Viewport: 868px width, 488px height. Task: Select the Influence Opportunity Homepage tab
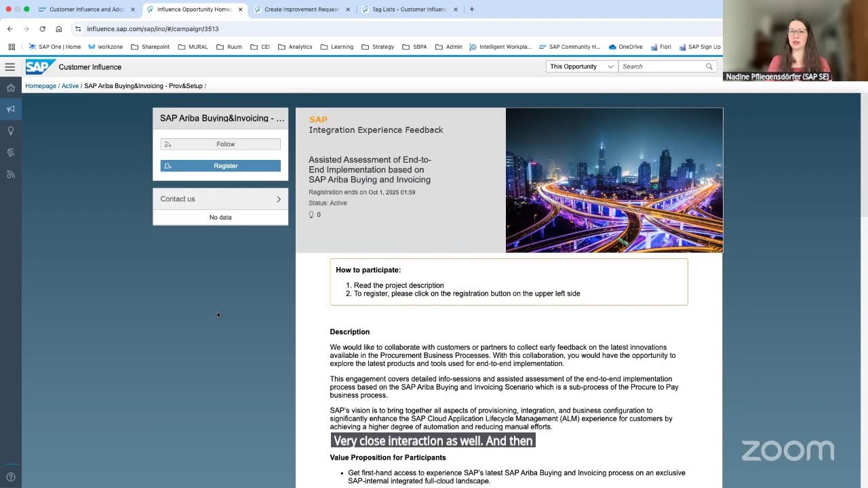coord(194,9)
